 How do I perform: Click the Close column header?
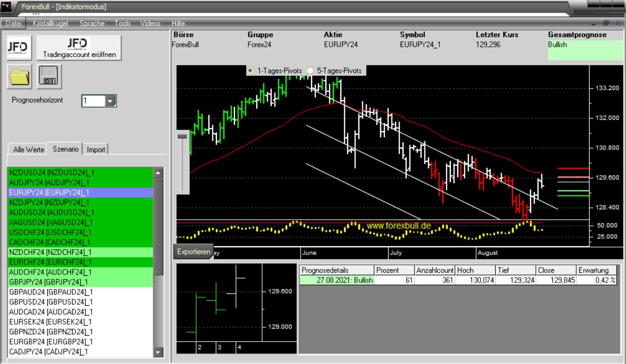[556, 271]
